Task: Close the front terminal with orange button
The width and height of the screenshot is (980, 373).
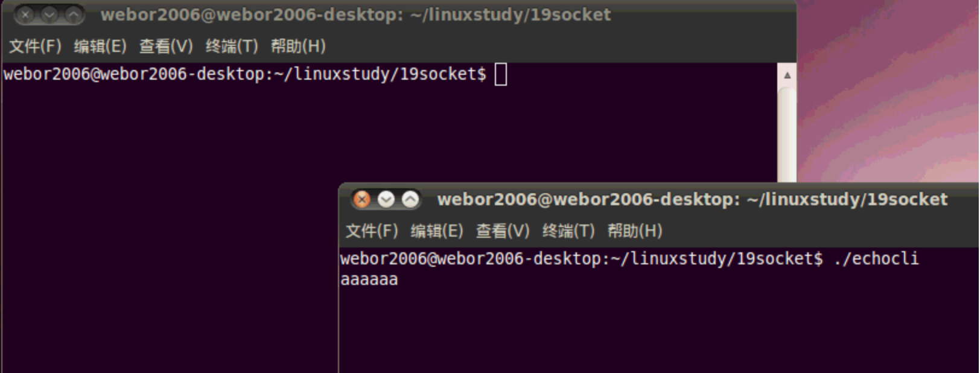Action: coord(362,199)
